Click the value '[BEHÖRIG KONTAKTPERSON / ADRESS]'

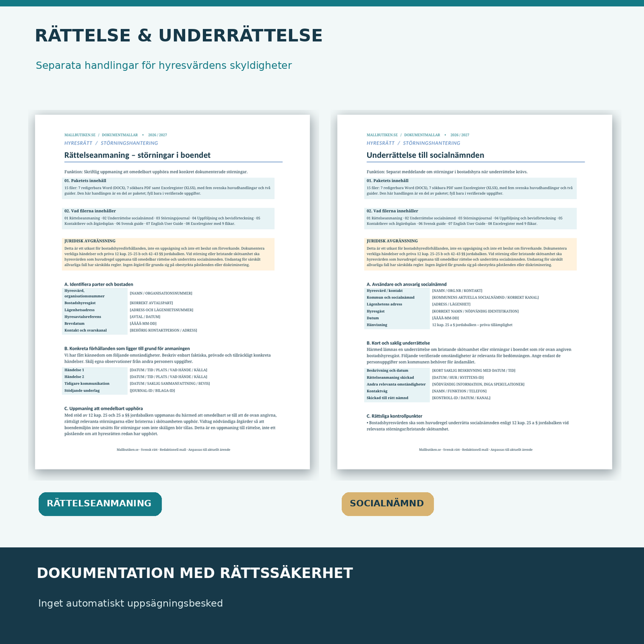point(163,331)
